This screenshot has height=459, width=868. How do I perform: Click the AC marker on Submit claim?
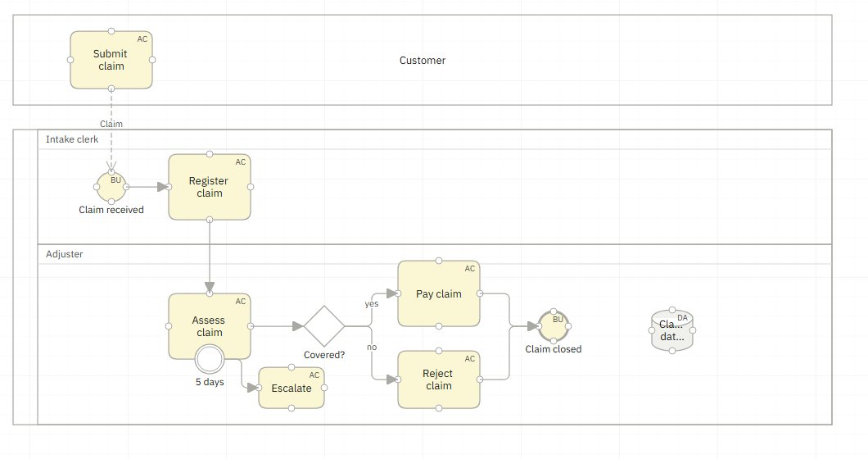(142, 39)
